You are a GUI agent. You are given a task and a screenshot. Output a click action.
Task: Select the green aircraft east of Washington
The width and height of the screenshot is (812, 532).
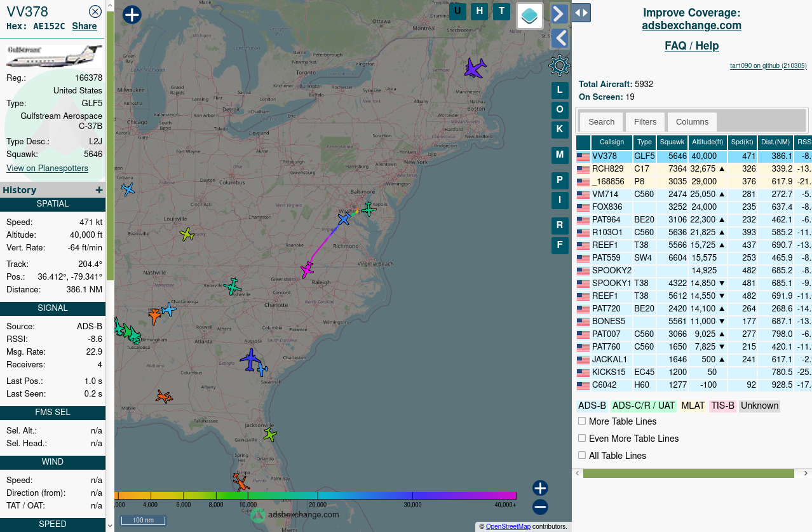[x=369, y=208]
